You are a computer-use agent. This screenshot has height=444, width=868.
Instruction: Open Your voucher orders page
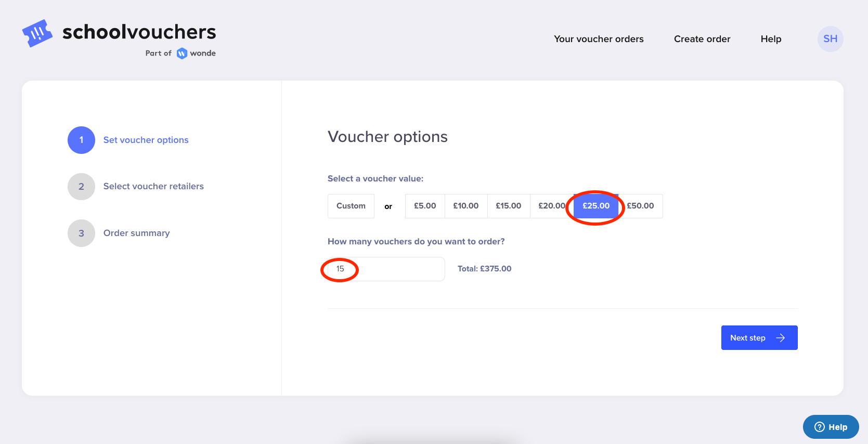(x=599, y=39)
